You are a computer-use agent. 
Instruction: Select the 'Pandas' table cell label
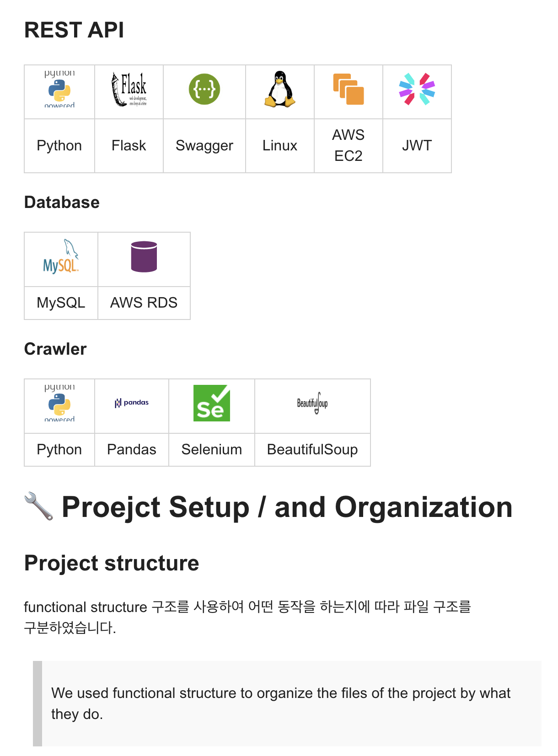pyautogui.click(x=132, y=450)
